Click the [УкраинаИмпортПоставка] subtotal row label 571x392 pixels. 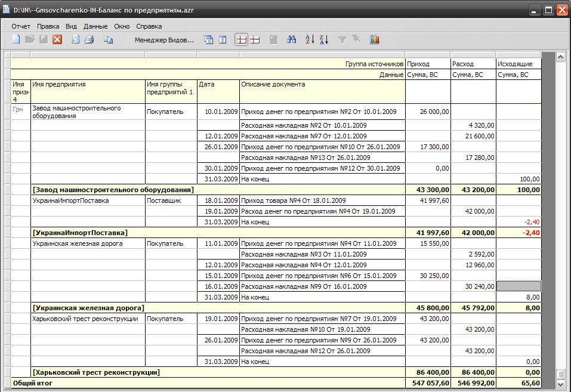coord(80,233)
